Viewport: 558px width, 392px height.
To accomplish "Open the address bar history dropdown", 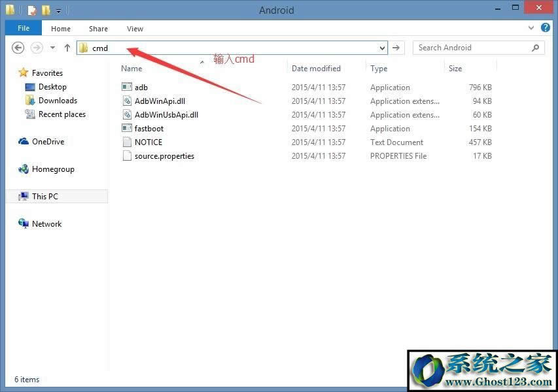I will coord(382,48).
